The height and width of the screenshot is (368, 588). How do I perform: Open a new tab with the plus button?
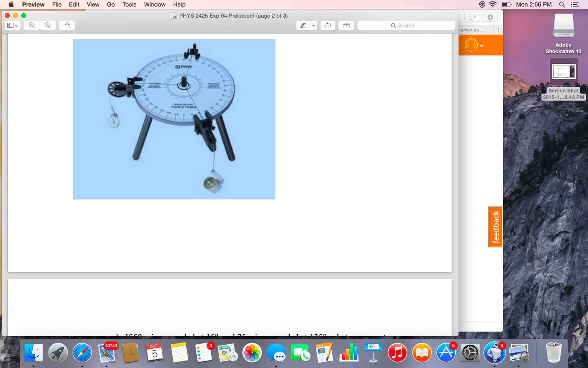pyautogui.click(x=498, y=30)
